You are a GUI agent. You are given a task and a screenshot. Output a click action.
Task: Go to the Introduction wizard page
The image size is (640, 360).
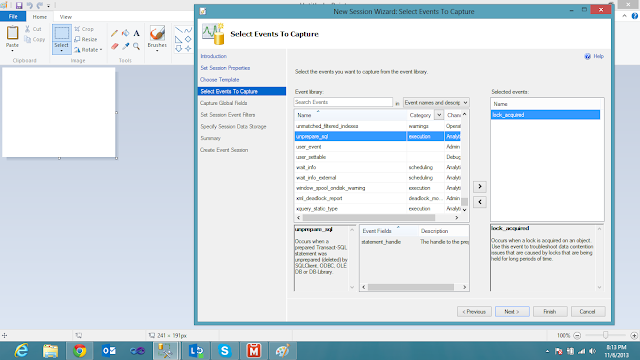213,56
